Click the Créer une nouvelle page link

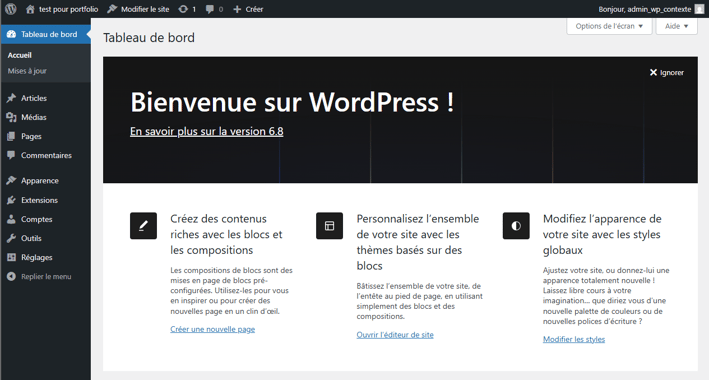point(213,329)
